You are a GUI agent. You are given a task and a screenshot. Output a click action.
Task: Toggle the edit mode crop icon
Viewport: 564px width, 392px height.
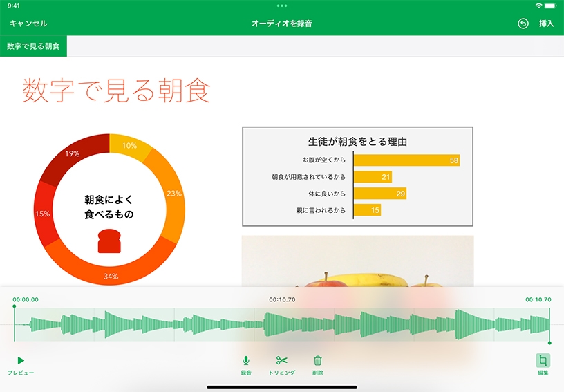543,361
